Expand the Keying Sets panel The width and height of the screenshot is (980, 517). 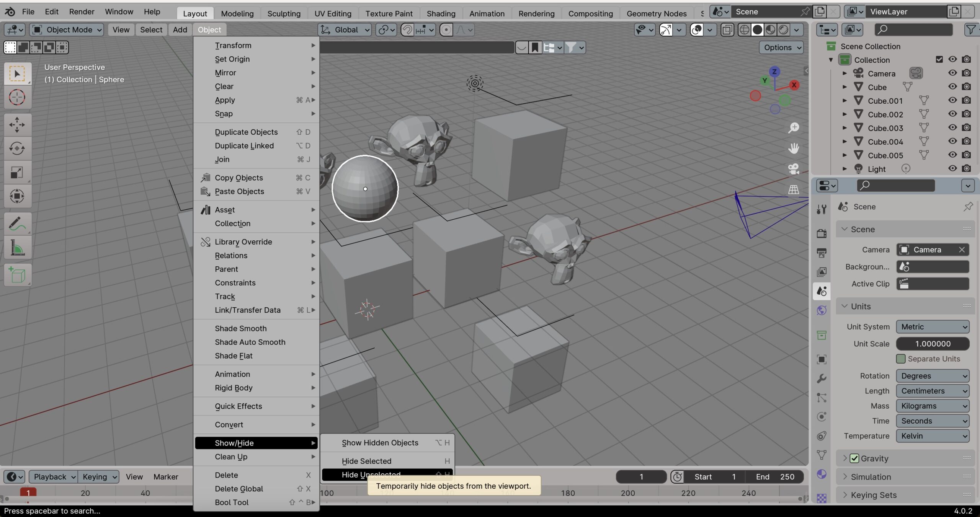tap(873, 495)
